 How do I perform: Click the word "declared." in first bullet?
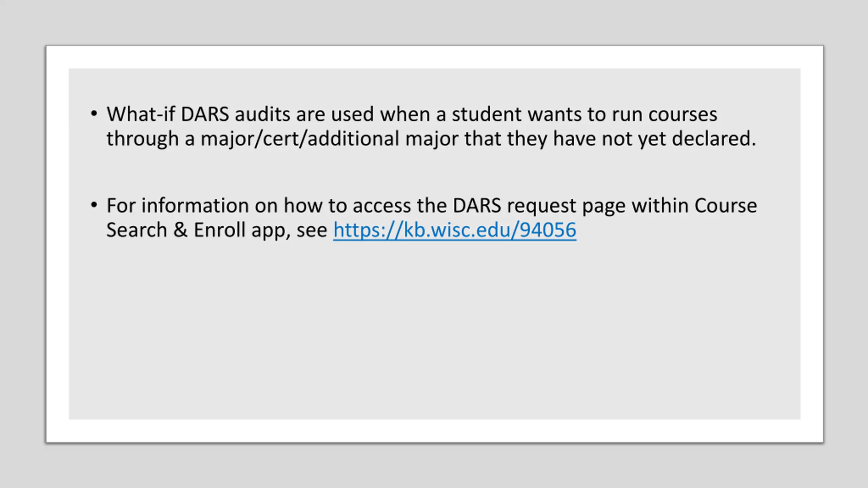(714, 138)
